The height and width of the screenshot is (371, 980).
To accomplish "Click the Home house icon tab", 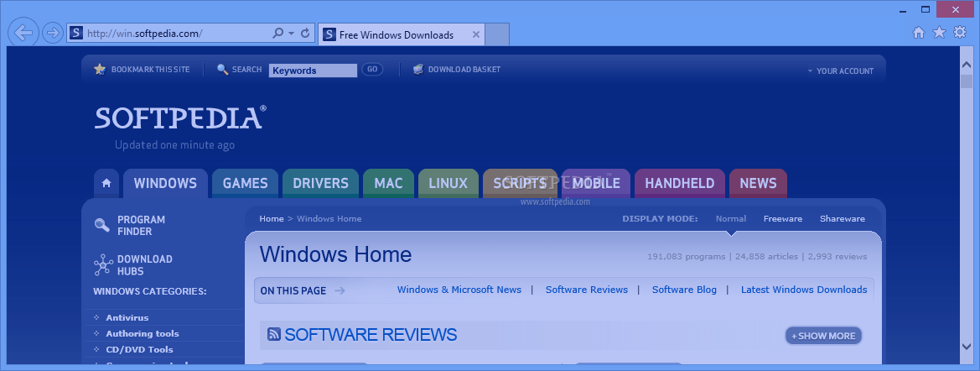I will 106,183.
